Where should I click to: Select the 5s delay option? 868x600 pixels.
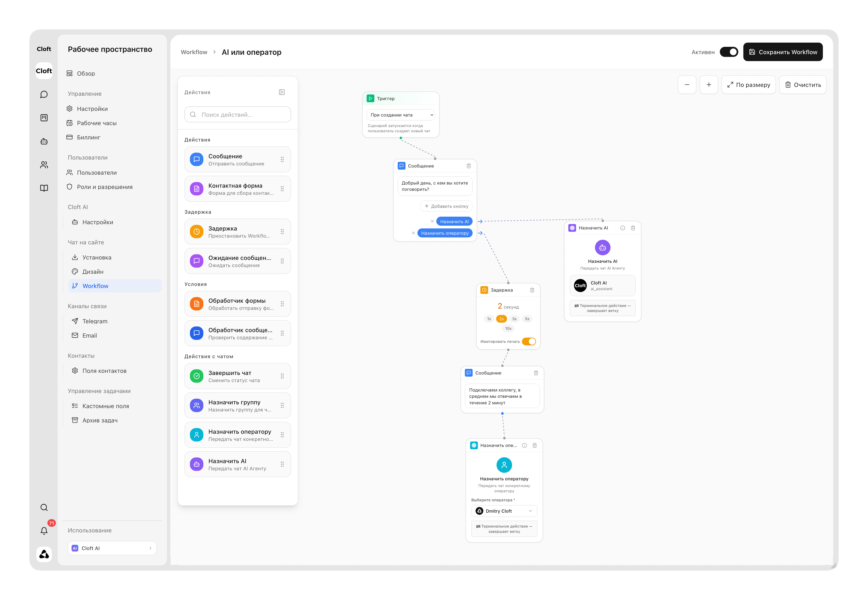click(x=527, y=319)
